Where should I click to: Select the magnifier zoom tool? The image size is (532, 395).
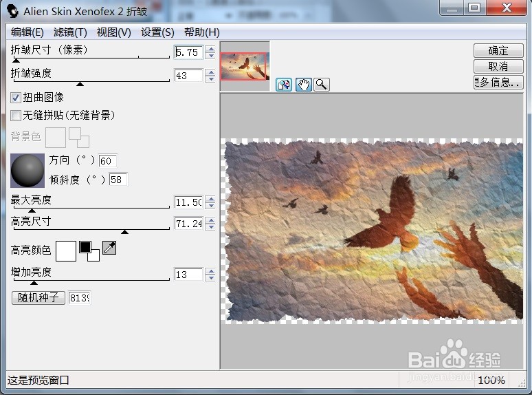point(321,85)
